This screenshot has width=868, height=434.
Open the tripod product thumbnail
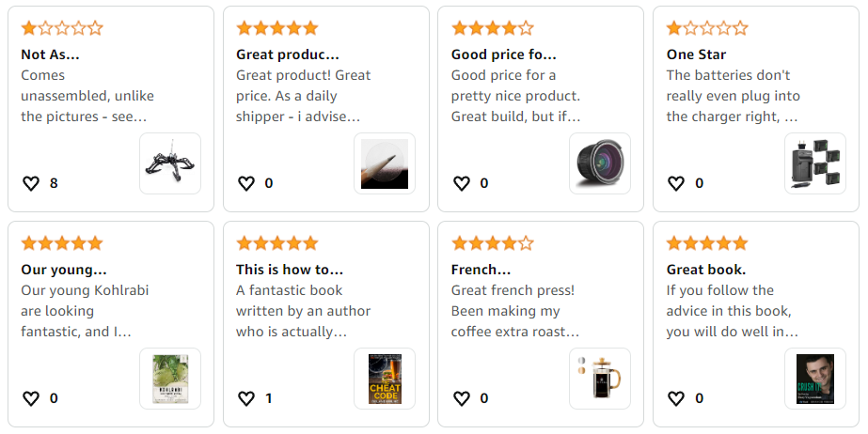[x=170, y=163]
